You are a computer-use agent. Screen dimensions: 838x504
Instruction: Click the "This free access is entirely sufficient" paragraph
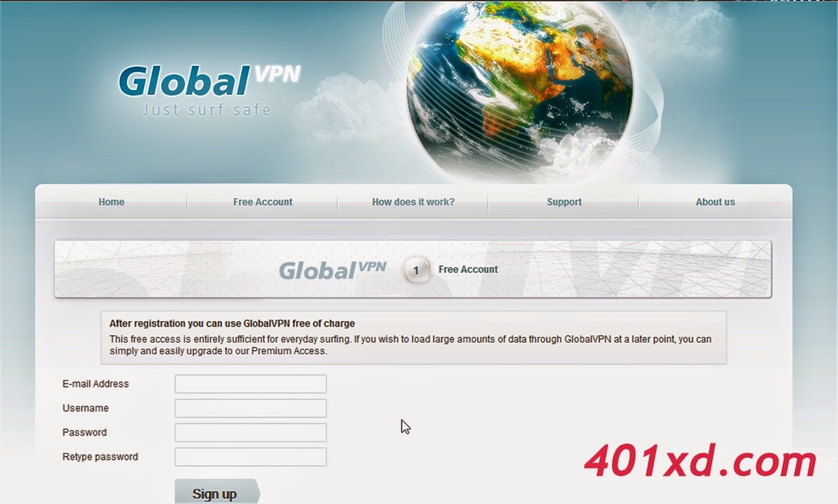point(410,345)
